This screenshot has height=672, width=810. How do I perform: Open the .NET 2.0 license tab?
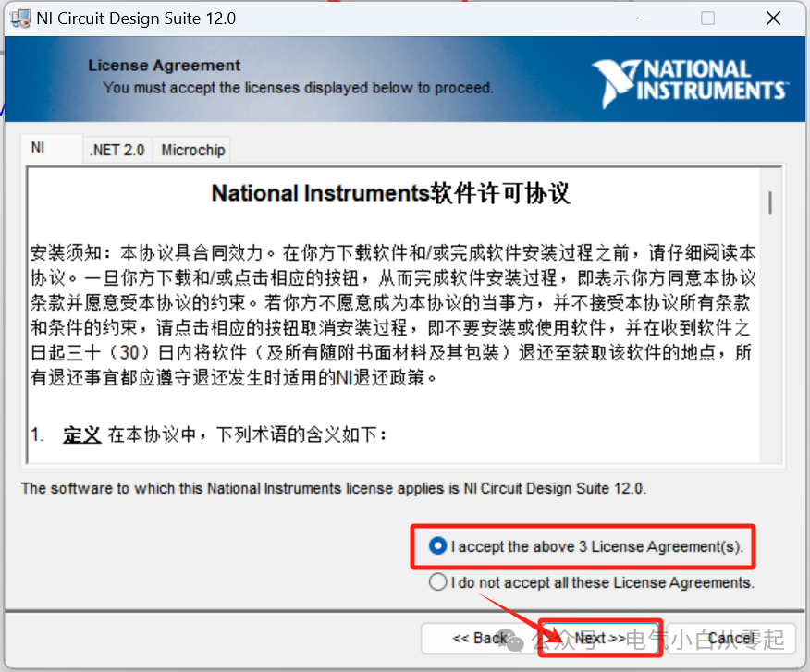click(x=117, y=151)
